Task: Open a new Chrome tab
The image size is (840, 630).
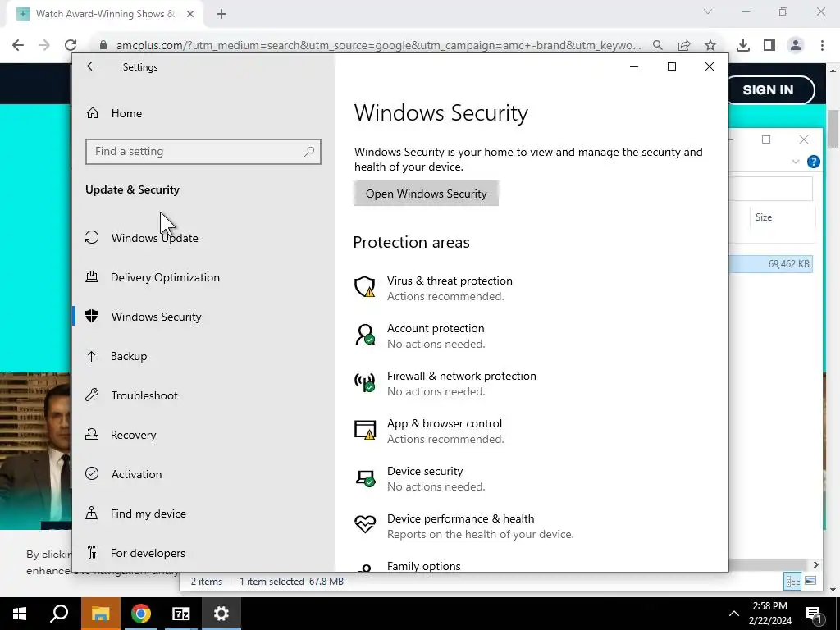Action: 221,14
